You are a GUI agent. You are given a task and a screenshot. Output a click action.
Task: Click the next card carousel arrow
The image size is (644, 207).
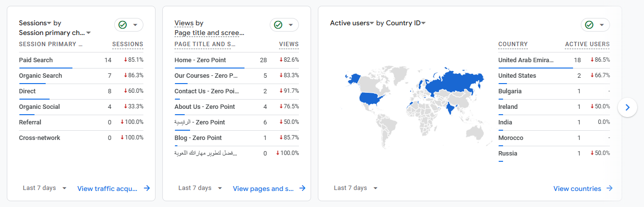click(627, 107)
